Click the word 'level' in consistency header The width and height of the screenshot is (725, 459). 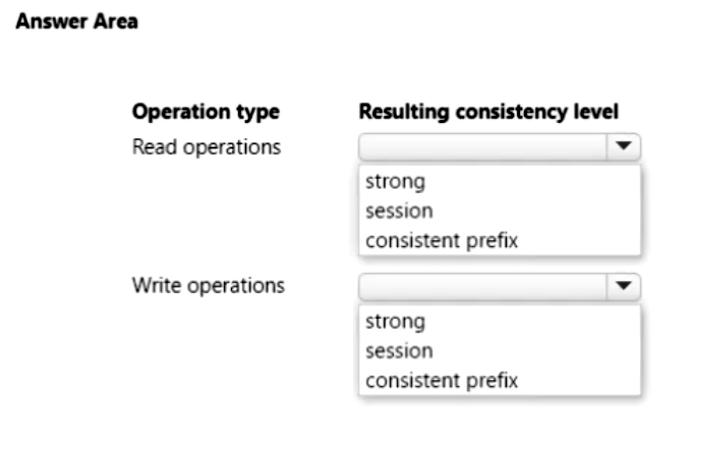pyautogui.click(x=596, y=111)
